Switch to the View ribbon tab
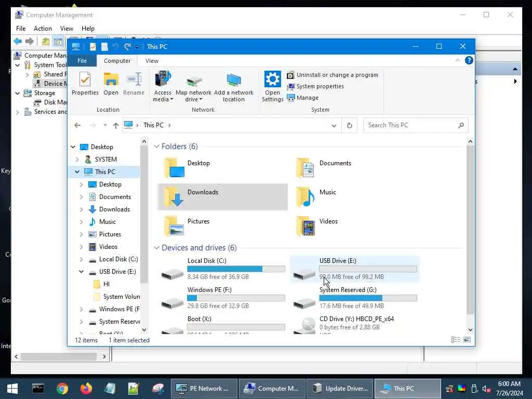532x399 pixels. click(x=152, y=61)
